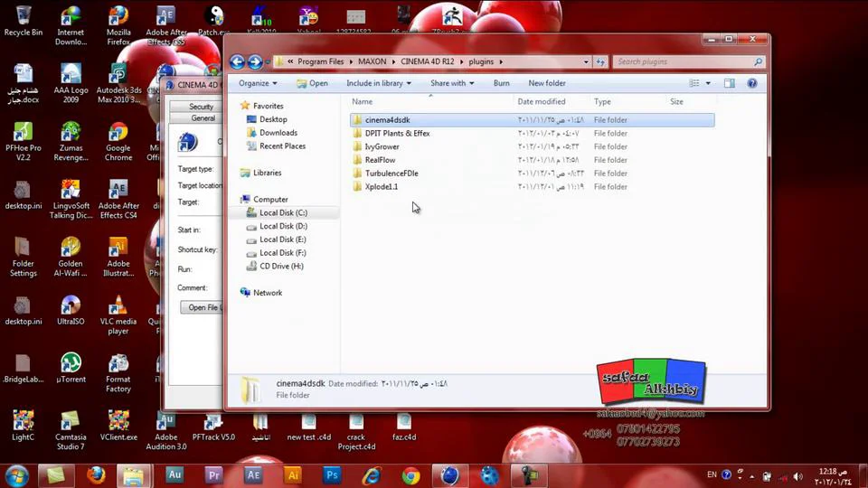Open Adobe Illustrator desktop icon
The width and height of the screenshot is (868, 488).
(x=118, y=257)
